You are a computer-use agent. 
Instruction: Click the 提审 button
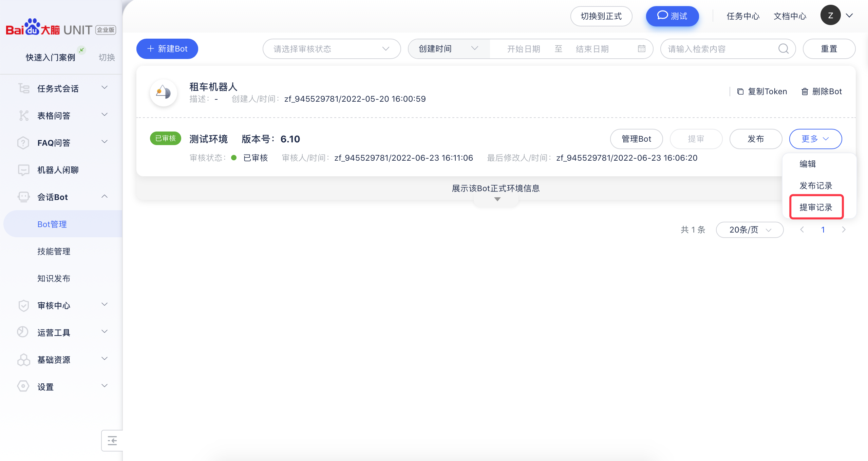696,139
